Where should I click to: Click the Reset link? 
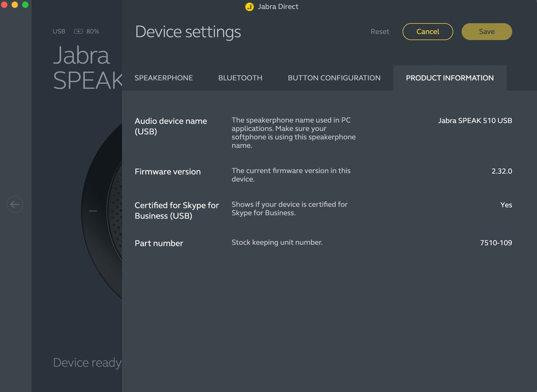tap(380, 32)
